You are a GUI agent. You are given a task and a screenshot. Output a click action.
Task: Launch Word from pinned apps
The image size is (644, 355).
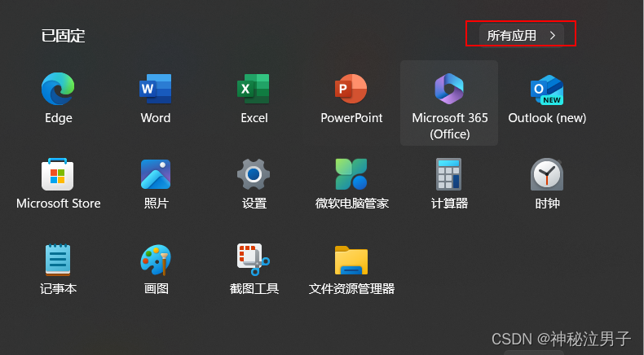[x=155, y=89]
